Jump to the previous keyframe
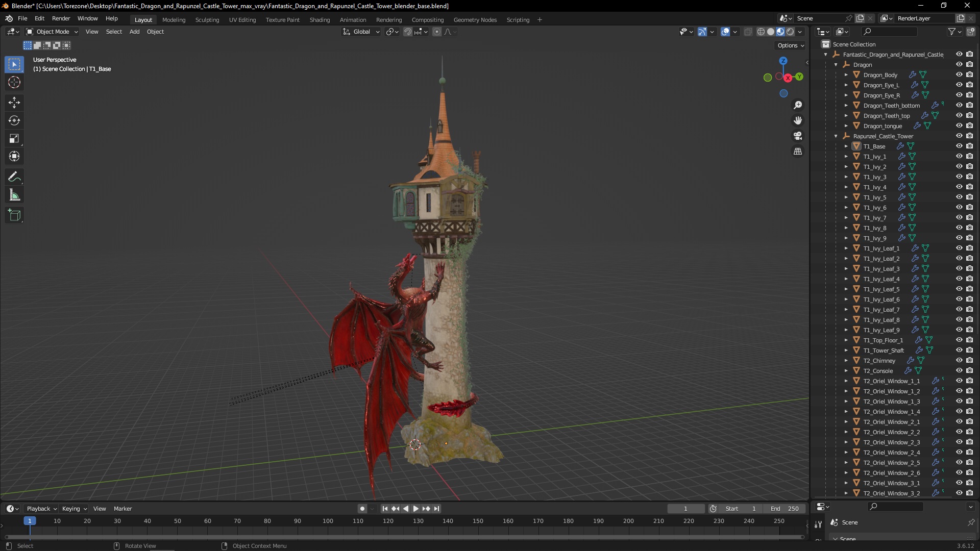Image resolution: width=980 pixels, height=551 pixels. [x=395, y=509]
